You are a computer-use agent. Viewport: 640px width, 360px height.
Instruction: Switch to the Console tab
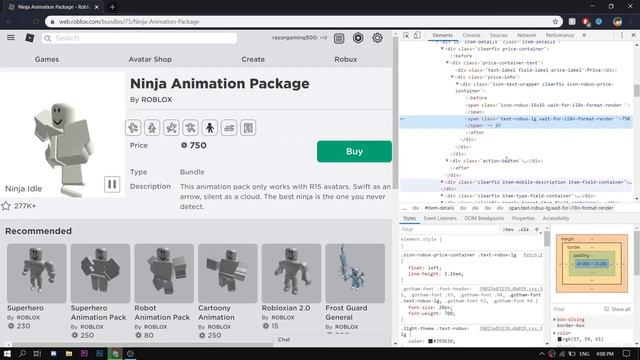click(471, 36)
